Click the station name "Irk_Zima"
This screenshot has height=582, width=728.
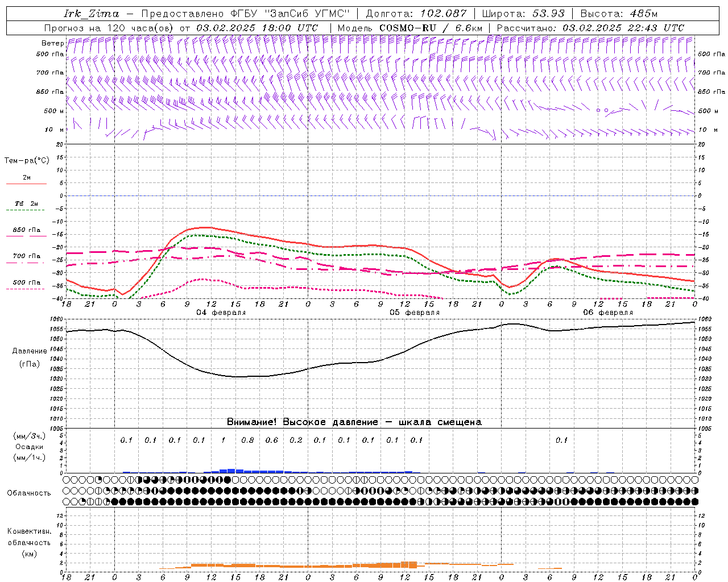[92, 14]
